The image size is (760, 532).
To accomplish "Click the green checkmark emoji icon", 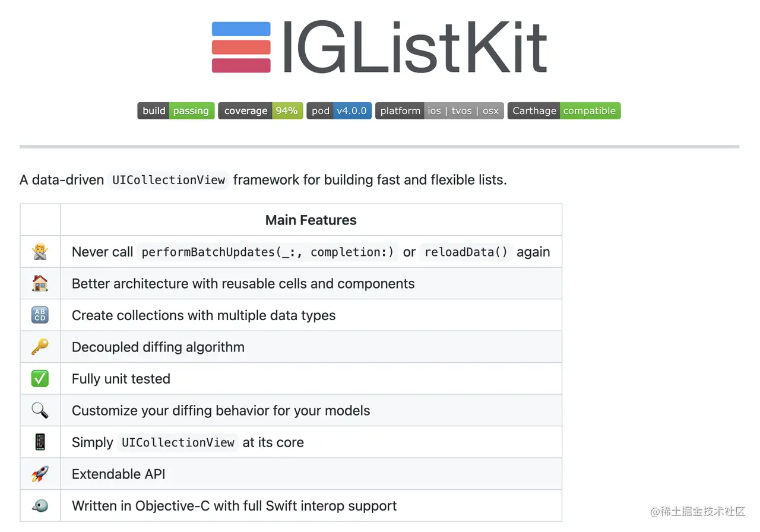I will click(x=40, y=379).
